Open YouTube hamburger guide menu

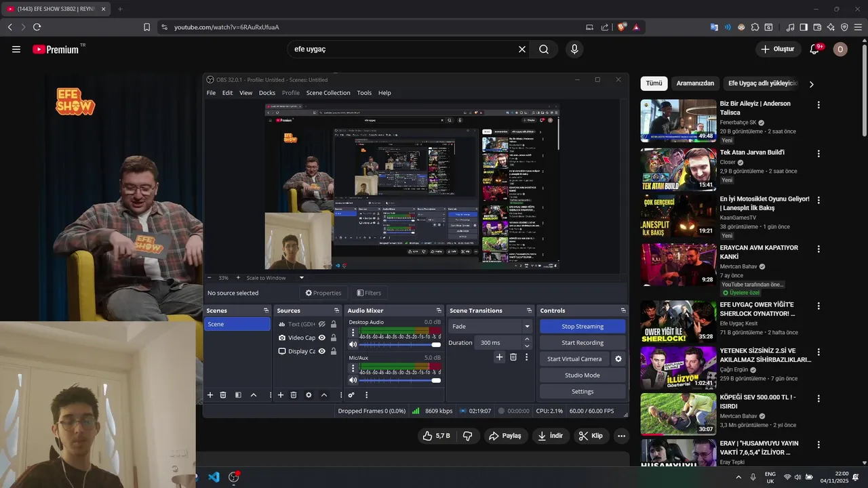tap(16, 49)
